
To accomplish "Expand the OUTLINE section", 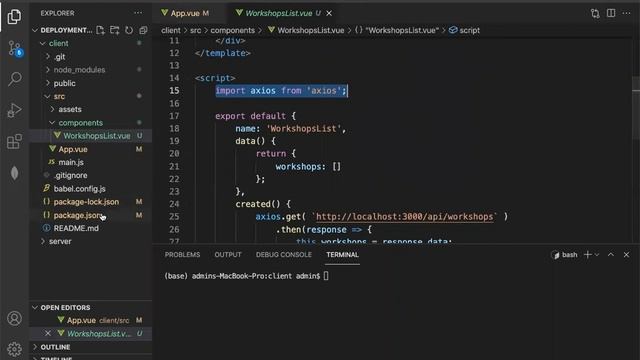I will 55,347.
